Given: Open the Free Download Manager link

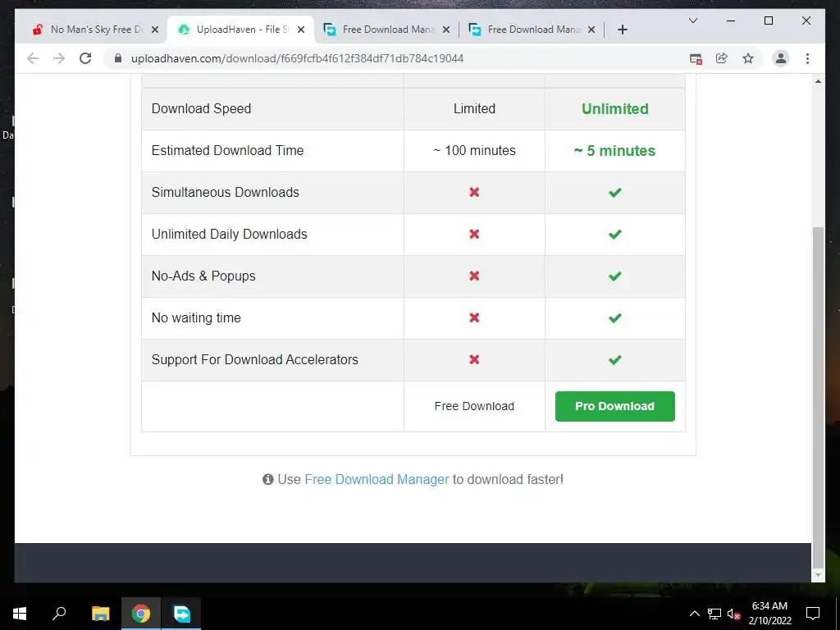Looking at the screenshot, I should (377, 479).
